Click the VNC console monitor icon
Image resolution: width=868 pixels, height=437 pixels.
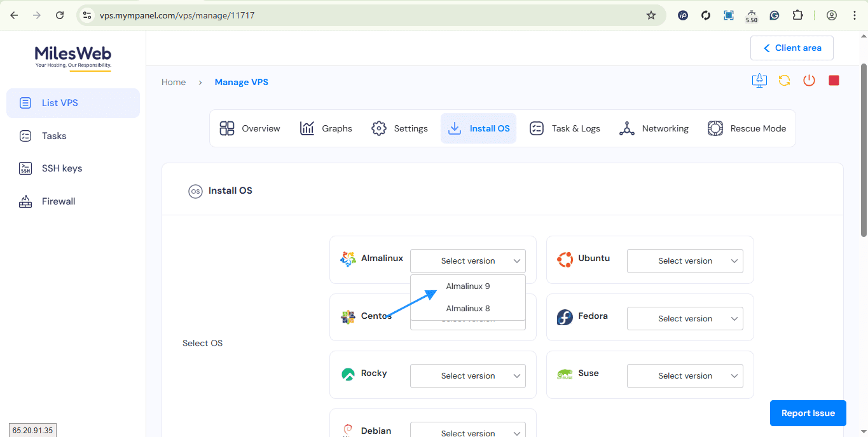click(x=759, y=81)
